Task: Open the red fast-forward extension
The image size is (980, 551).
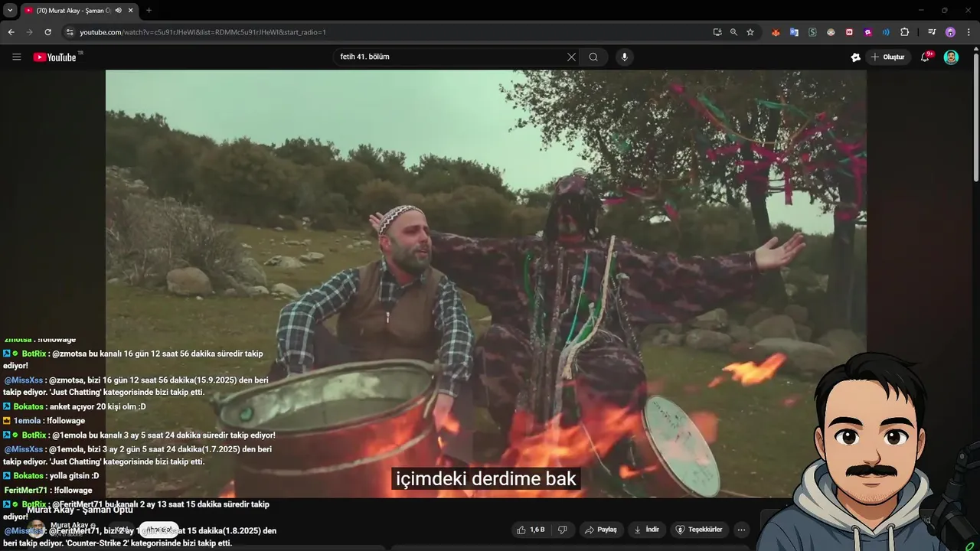Action: click(849, 32)
